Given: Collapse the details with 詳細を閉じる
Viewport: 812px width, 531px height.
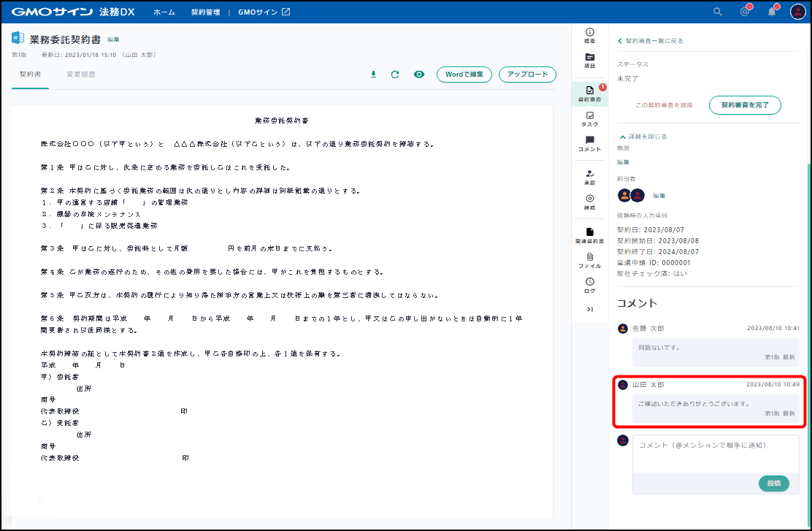Looking at the screenshot, I should tap(643, 137).
